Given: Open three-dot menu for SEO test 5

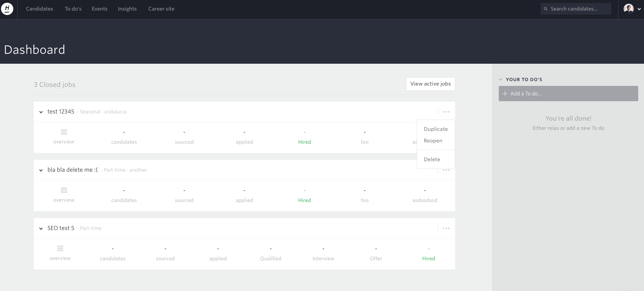Looking at the screenshot, I should point(446,228).
